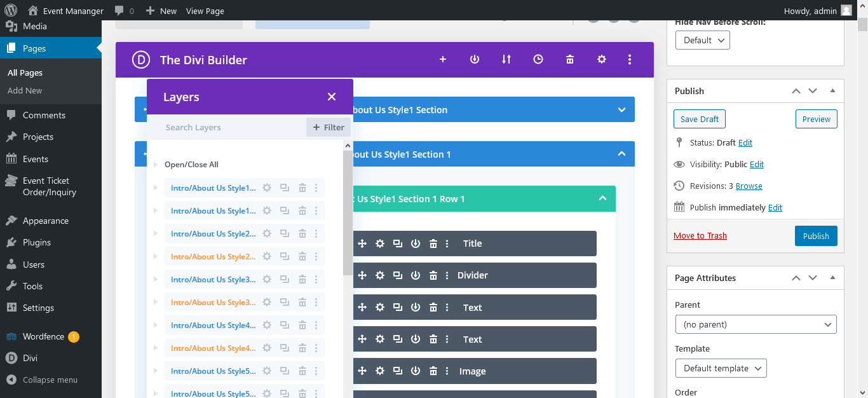Screen dimensions: 868x398
Task: Open the WordPress logo menu
Action: point(11,10)
